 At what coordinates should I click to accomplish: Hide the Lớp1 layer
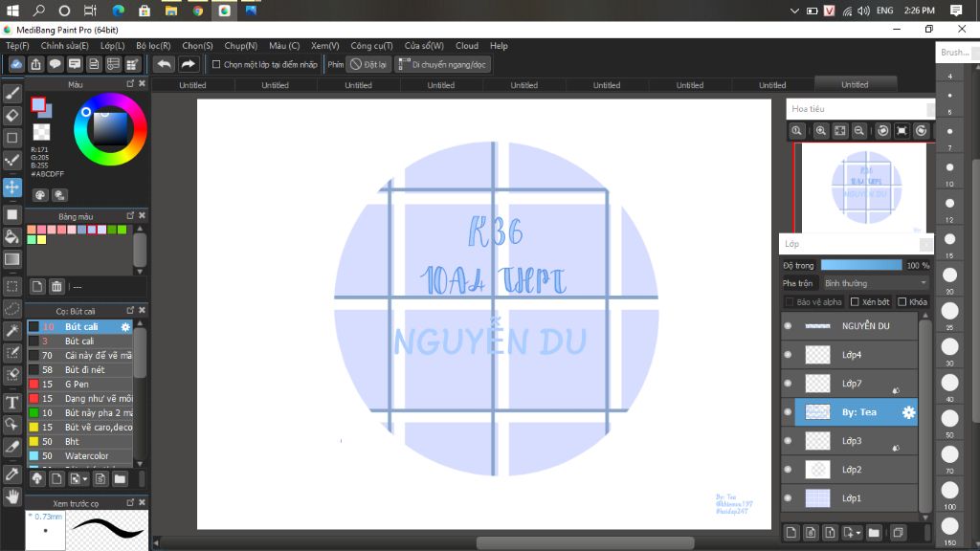point(788,498)
